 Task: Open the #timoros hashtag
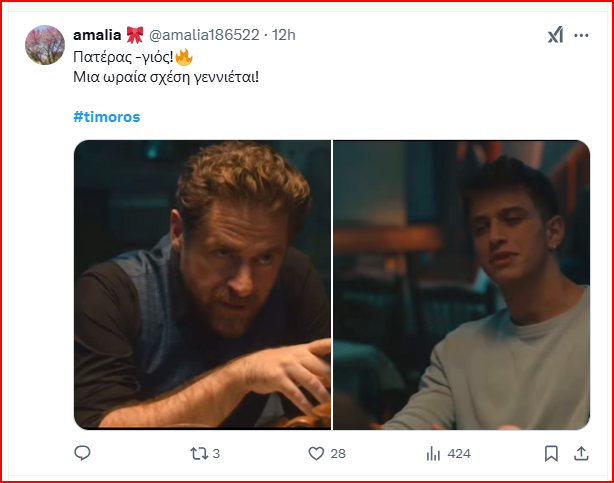[x=107, y=116]
